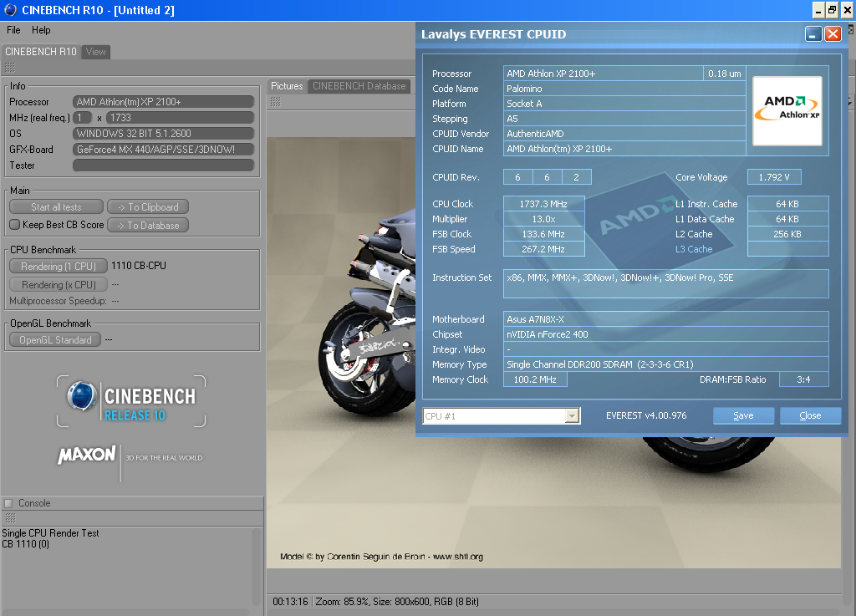The height and width of the screenshot is (616, 856).
Task: Minimize the EVEREST CPUID window
Action: pos(813,34)
